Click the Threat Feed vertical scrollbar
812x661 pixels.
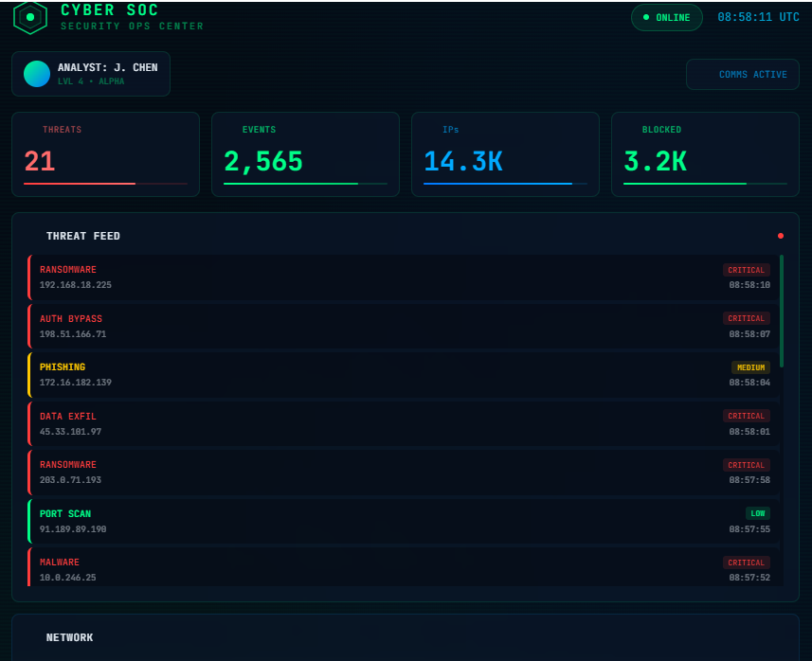(x=781, y=311)
